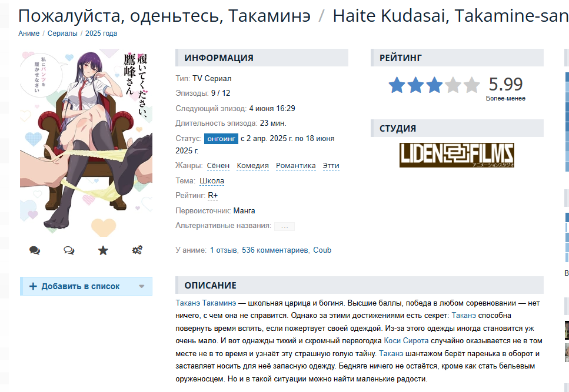Click the plus icon in Добавить в список
This screenshot has height=392, width=569.
point(33,286)
